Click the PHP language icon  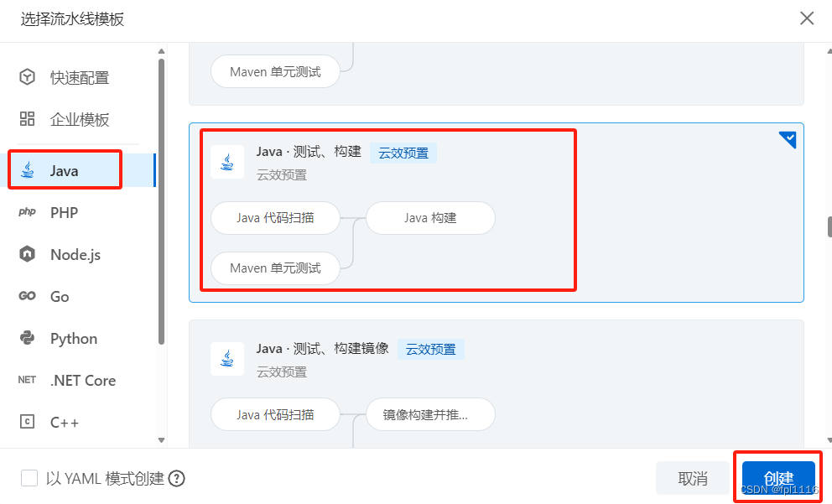click(x=26, y=212)
